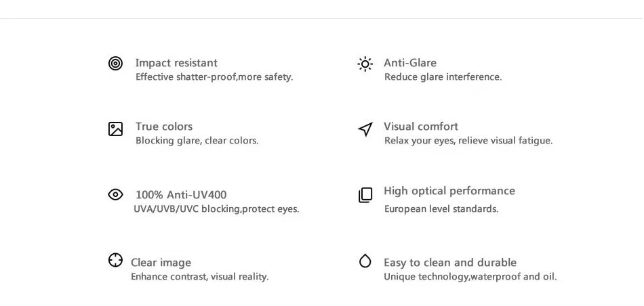Click the European level standards text
The image size is (644, 306).
pyautogui.click(x=441, y=209)
